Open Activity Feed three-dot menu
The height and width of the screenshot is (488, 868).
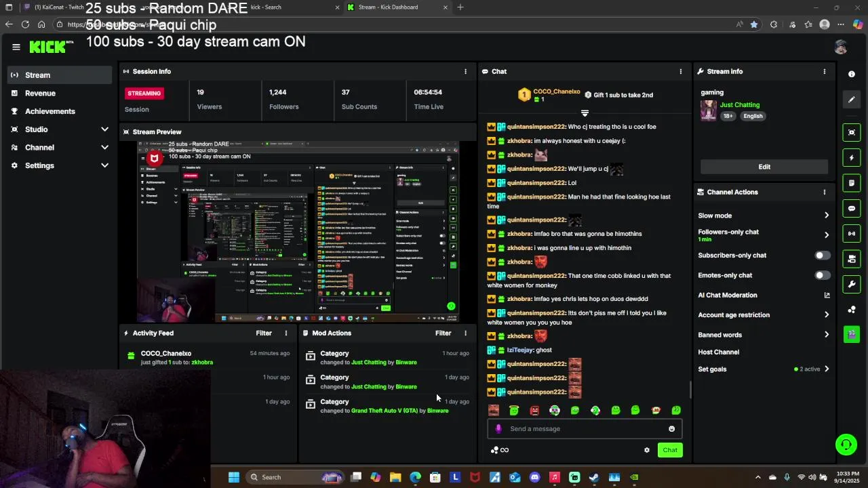click(286, 333)
